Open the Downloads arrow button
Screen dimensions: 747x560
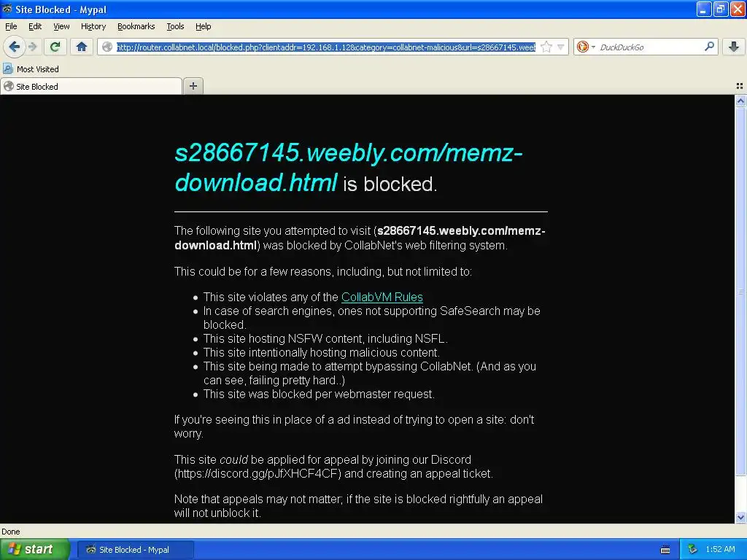(x=734, y=47)
